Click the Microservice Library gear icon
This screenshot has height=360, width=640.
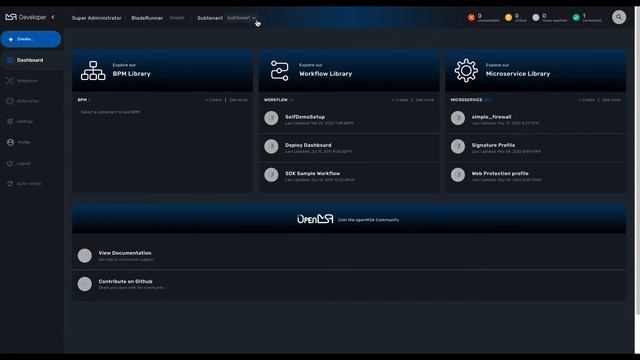tap(466, 71)
